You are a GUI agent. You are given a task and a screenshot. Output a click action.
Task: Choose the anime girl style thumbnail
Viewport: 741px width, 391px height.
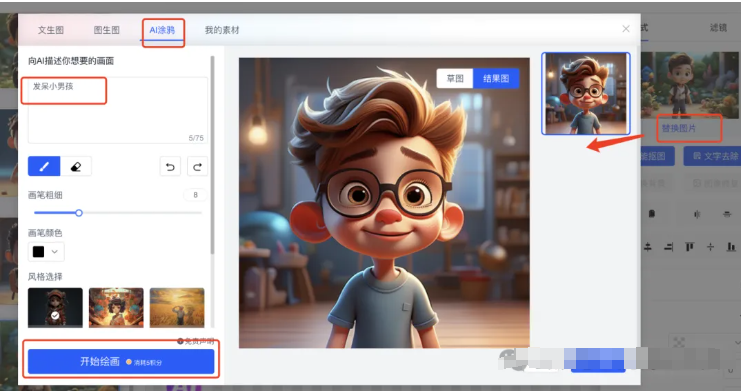pos(116,307)
